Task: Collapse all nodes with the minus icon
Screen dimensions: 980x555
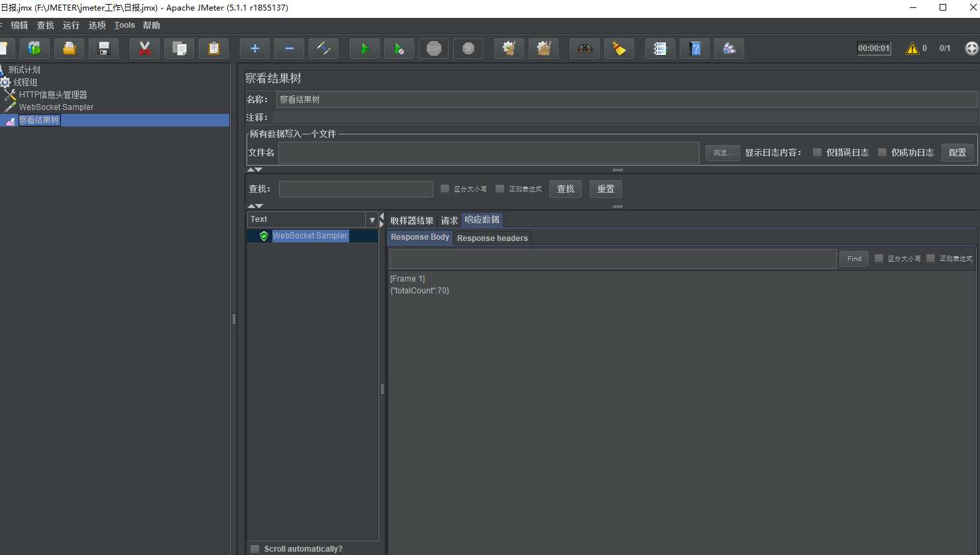Action: pos(289,48)
